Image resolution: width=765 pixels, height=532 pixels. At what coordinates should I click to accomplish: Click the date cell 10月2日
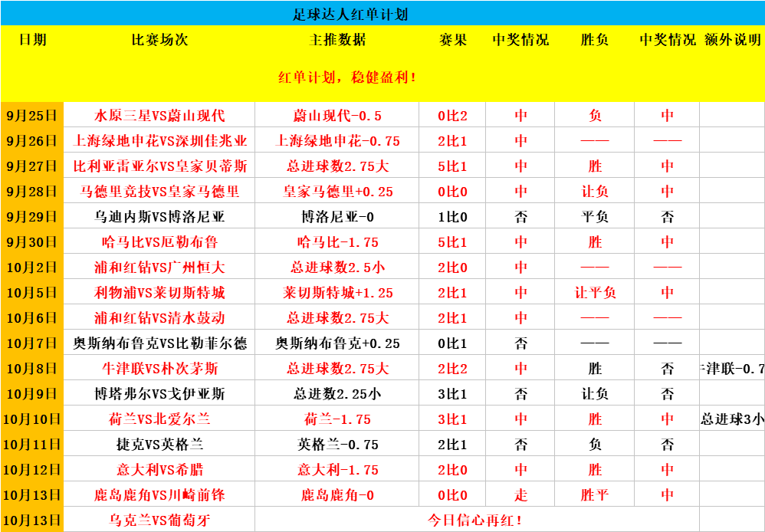coord(31,268)
